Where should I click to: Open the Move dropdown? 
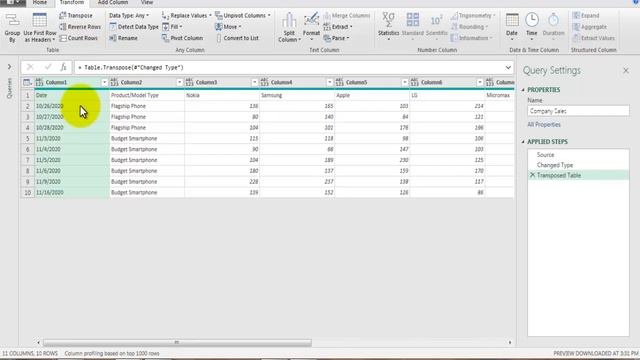point(228,27)
